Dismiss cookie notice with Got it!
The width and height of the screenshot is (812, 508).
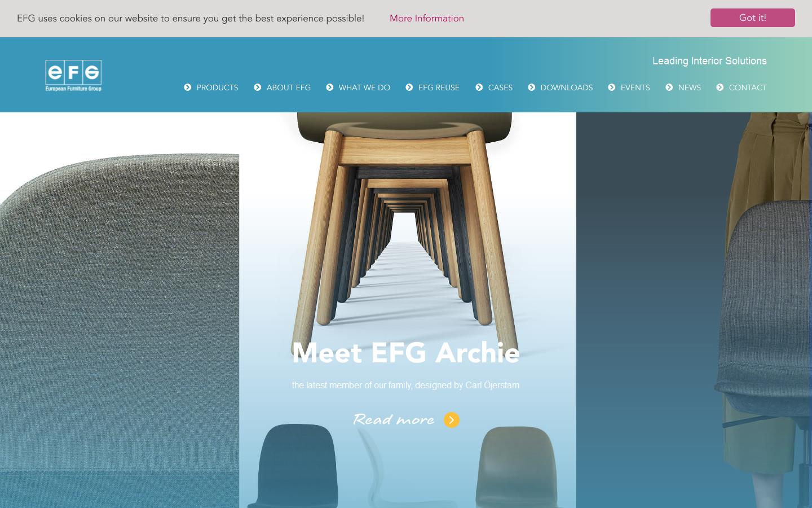[x=753, y=18]
